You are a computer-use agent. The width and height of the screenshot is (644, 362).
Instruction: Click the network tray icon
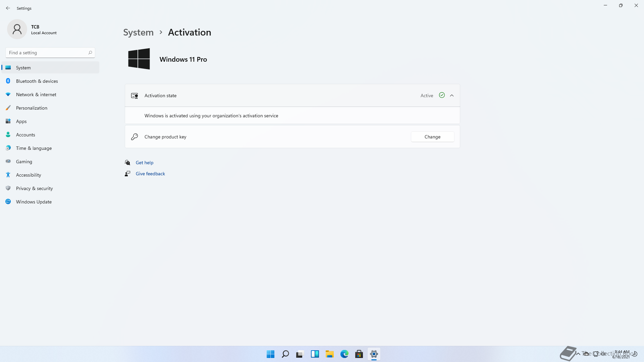tap(595, 354)
